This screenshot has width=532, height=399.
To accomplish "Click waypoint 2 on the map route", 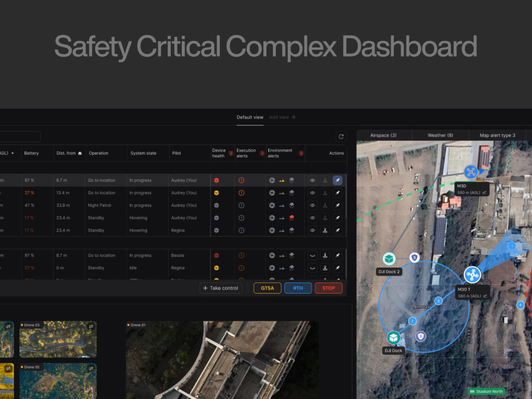I will 438,301.
